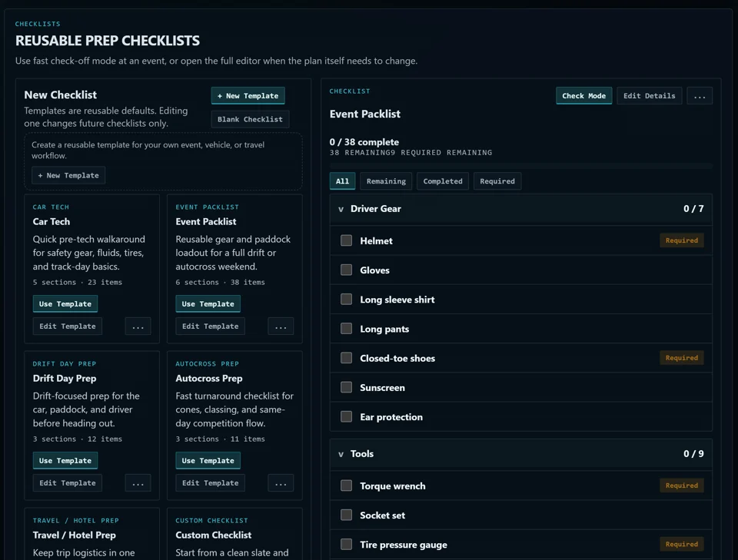
Task: Use the Autocross Prep template
Action: click(208, 461)
